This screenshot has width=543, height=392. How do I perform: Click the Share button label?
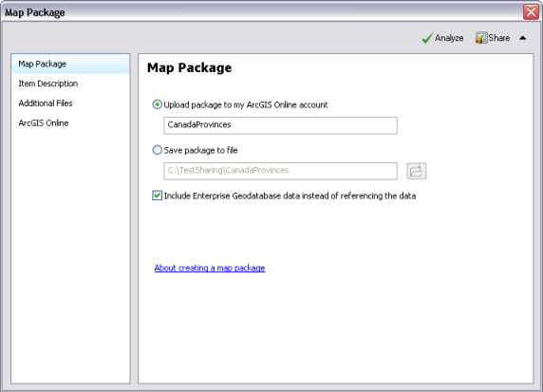point(499,38)
